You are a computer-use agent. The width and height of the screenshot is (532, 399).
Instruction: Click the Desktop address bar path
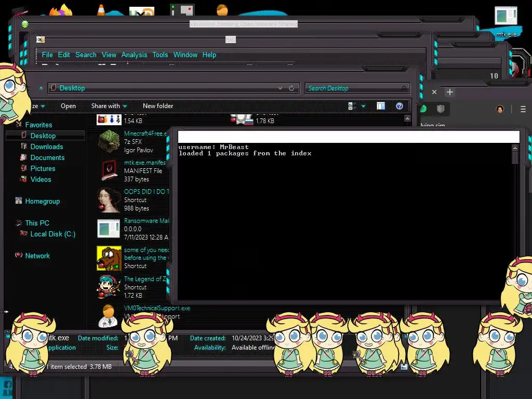click(x=72, y=88)
